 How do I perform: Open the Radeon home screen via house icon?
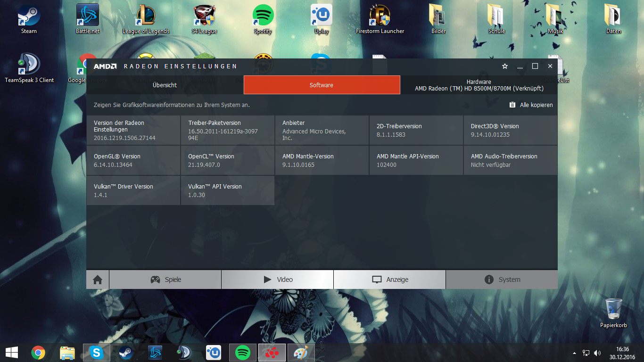pyautogui.click(x=98, y=280)
